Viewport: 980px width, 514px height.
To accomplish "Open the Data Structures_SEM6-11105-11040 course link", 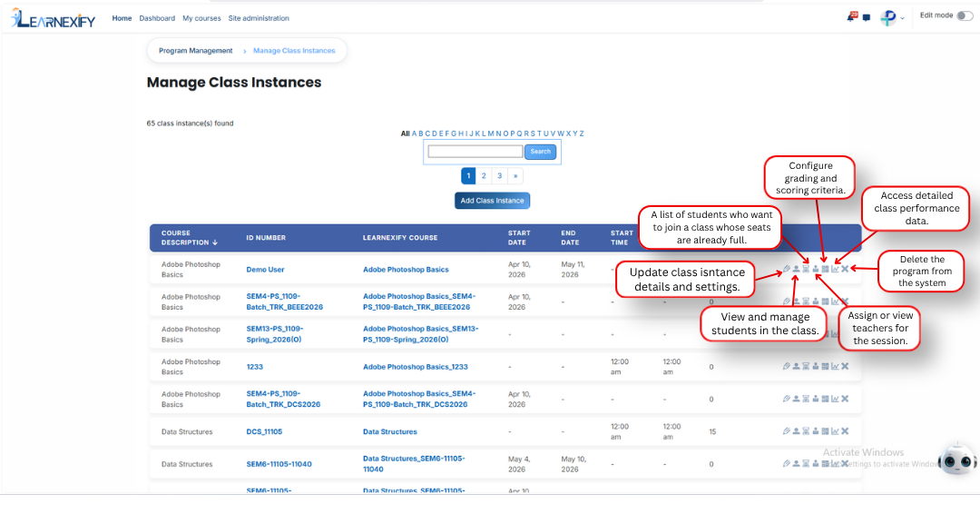I will pos(414,464).
